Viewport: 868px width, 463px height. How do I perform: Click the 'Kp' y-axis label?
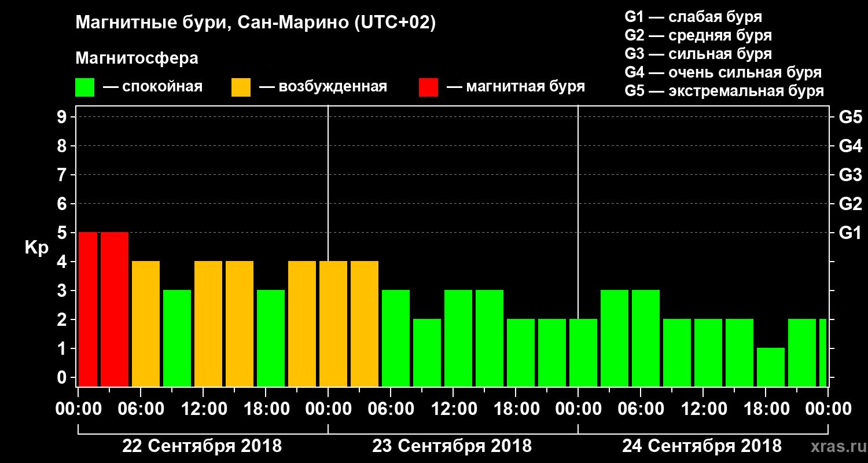pyautogui.click(x=36, y=247)
